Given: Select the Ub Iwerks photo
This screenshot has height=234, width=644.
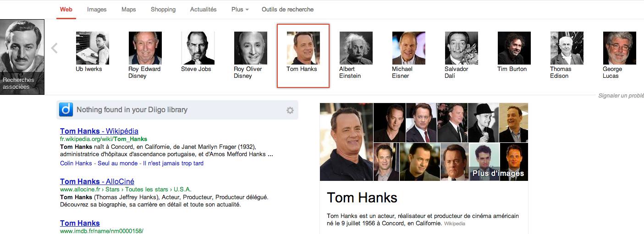Looking at the screenshot, I should (92, 48).
